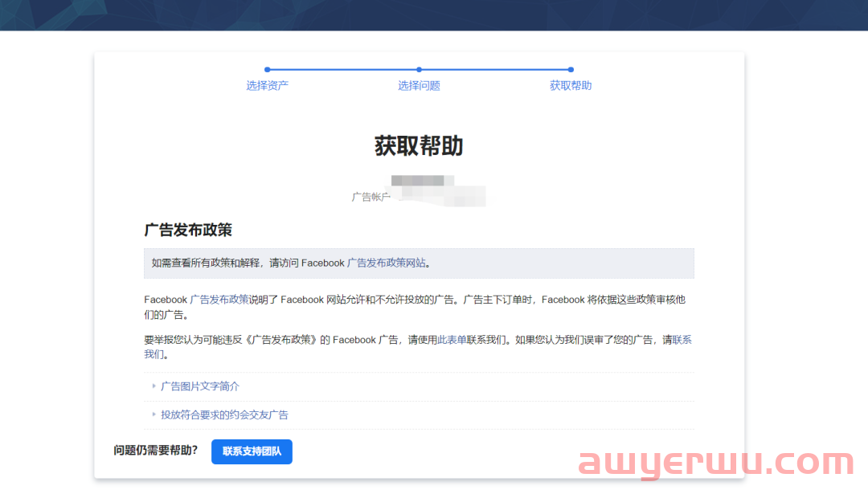Image resolution: width=868 pixels, height=490 pixels.
Task: Click the 获取帮助 step dot
Action: coord(571,70)
